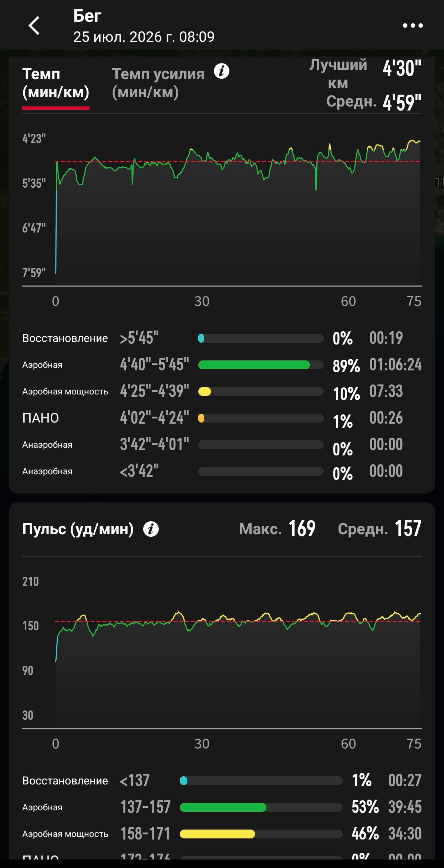This screenshot has width=444, height=868.
Task: Tap the average heart rate value 157
Action: point(408,528)
